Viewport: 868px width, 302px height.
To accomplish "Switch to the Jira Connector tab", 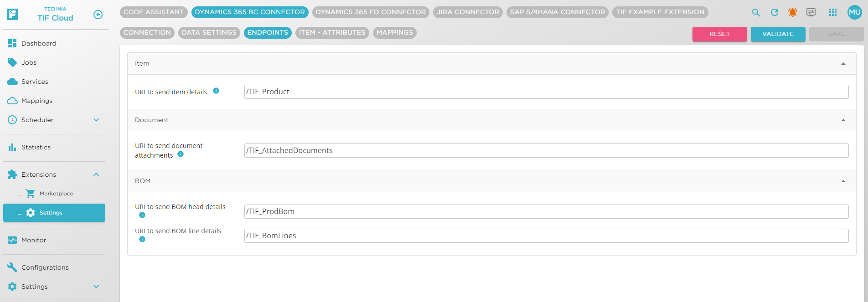I will (x=468, y=12).
